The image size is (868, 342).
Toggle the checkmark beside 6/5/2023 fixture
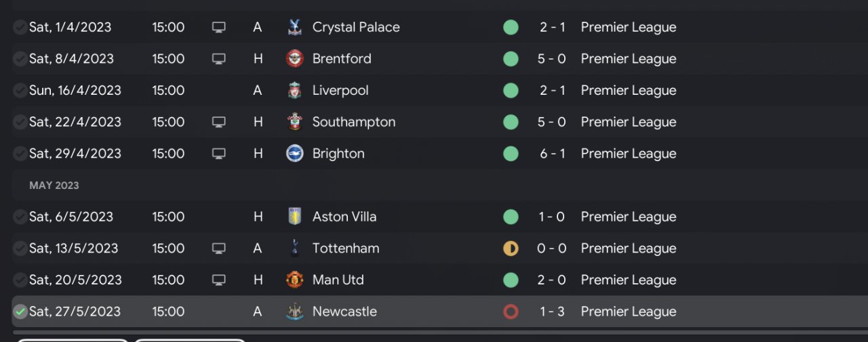pyautogui.click(x=20, y=217)
